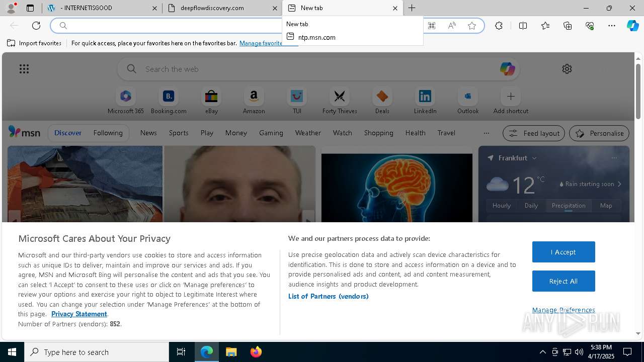Go to the msn logo home
This screenshot has height=362, width=644.
(24, 132)
